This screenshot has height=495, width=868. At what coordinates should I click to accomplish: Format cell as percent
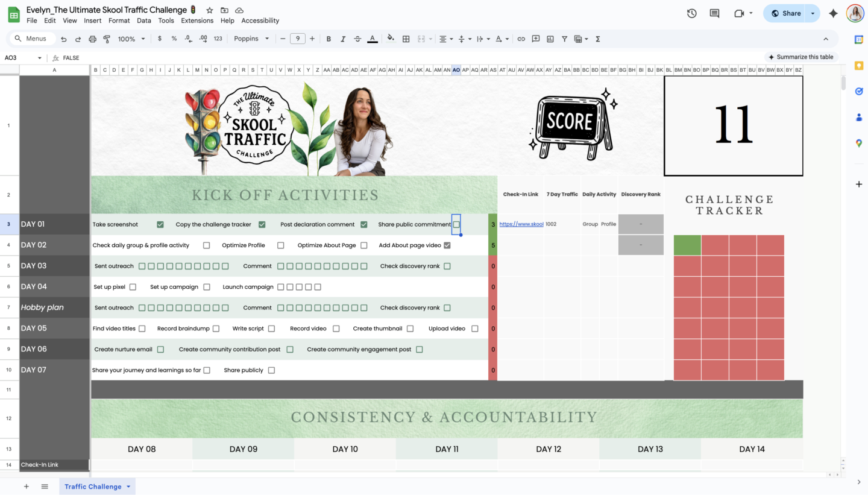pyautogui.click(x=174, y=39)
